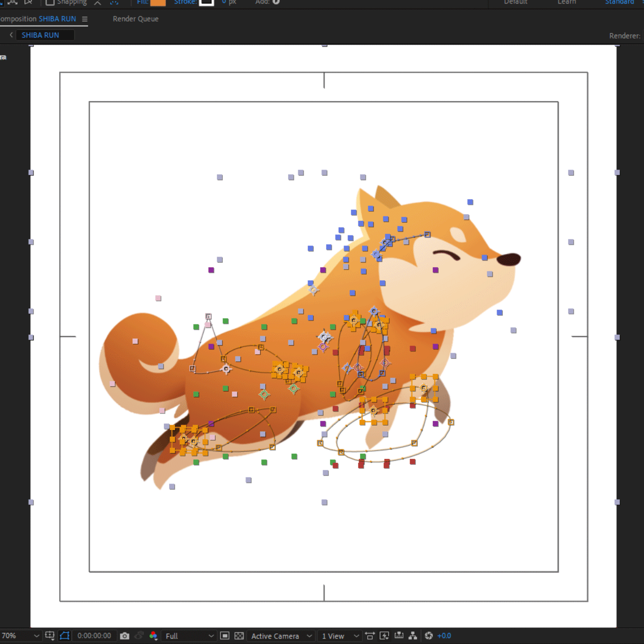Open the grid and guide options
Screen dimensions: 644x644
click(x=49, y=635)
